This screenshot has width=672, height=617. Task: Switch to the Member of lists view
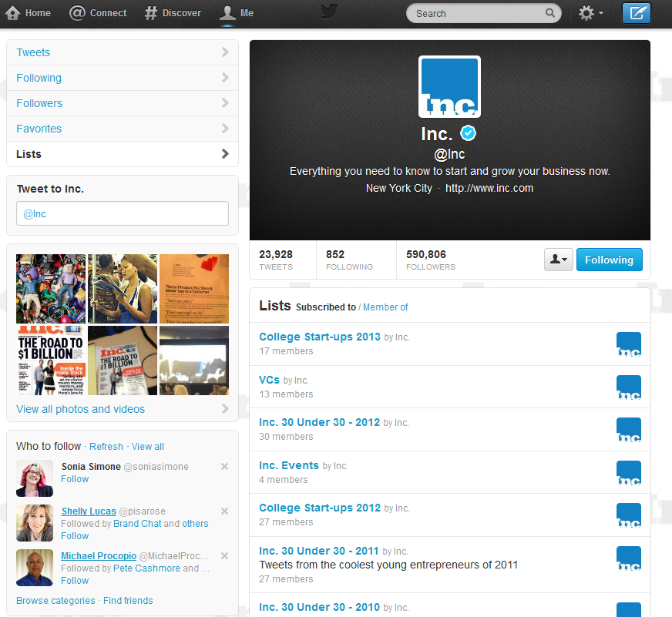(386, 307)
